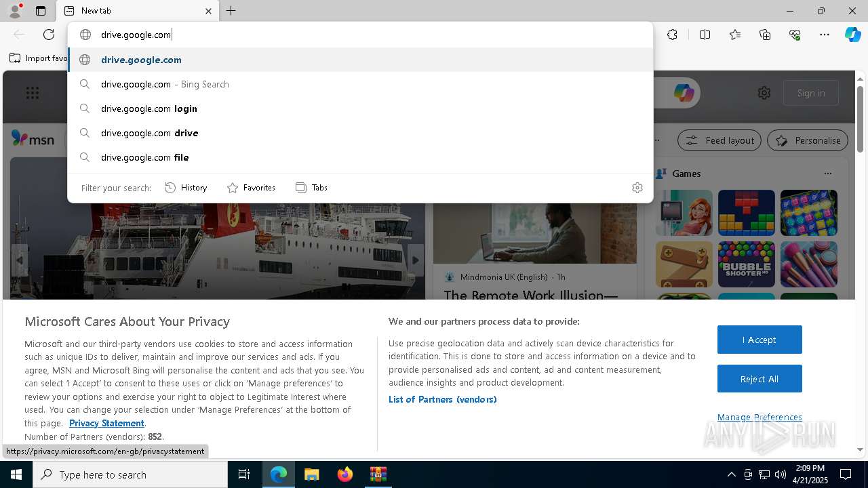Screen dimensions: 868x488
Task: Click the Personalise button
Action: point(808,140)
